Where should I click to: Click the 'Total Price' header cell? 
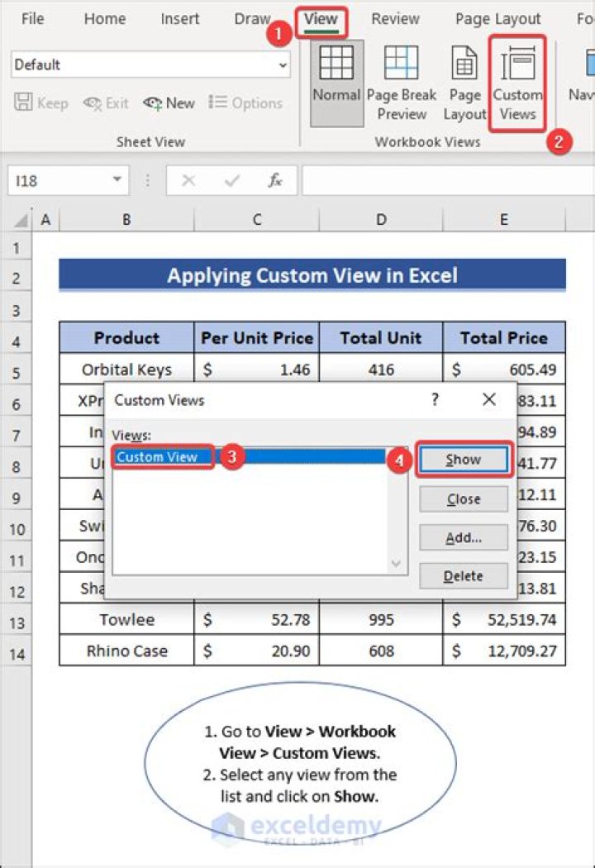504,337
